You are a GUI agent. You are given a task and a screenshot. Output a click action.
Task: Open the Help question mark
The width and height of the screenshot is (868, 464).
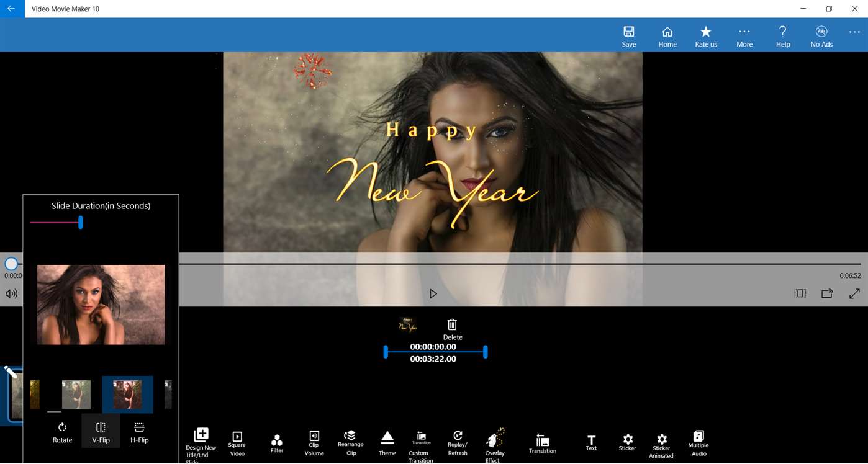(x=783, y=32)
